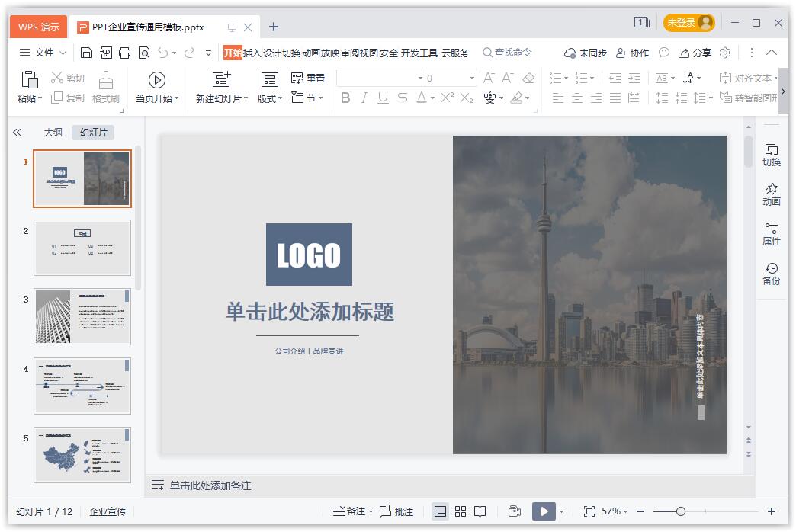Select slide 3 thumbnail with building
This screenshot has height=532, width=796.
coord(82,316)
